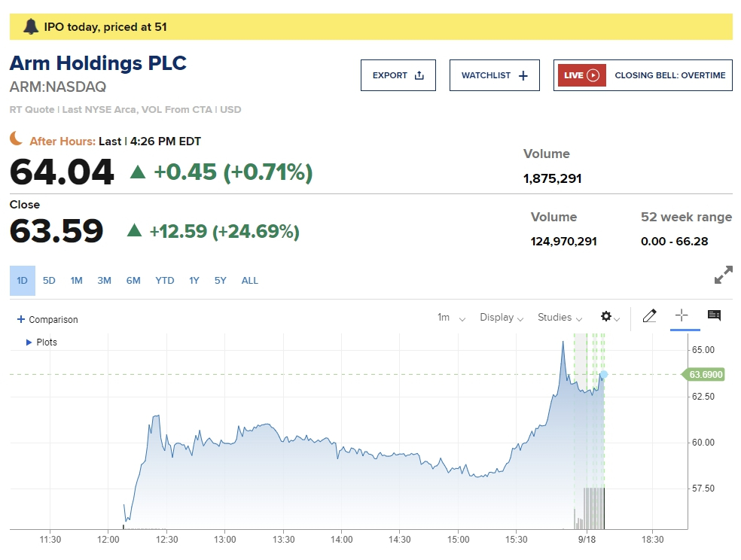Open the chart comment annotations icon

pos(714,316)
